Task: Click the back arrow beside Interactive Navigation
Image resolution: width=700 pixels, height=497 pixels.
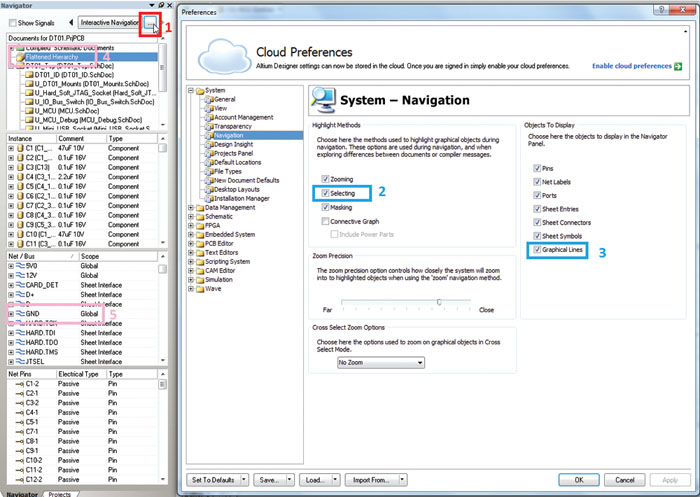Action: click(71, 22)
